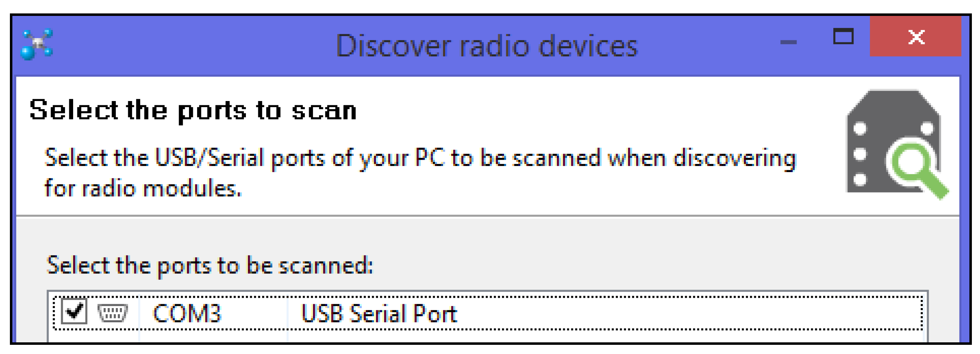
Task: Click the 'Select the ports to be scanned:' label
Action: coord(209,265)
